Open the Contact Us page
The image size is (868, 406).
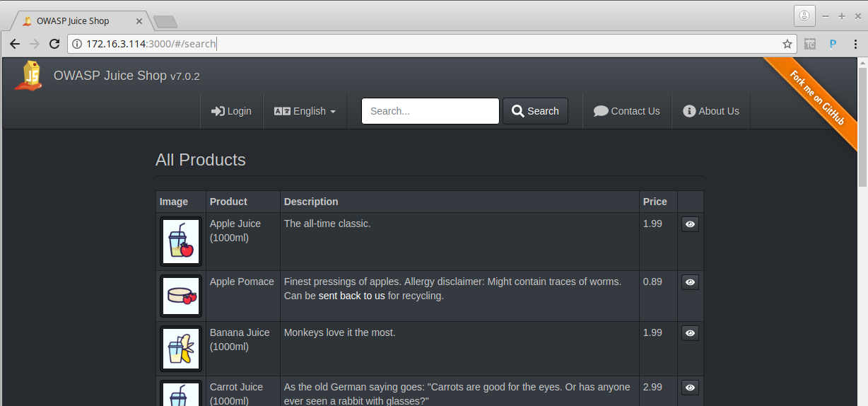(x=627, y=111)
